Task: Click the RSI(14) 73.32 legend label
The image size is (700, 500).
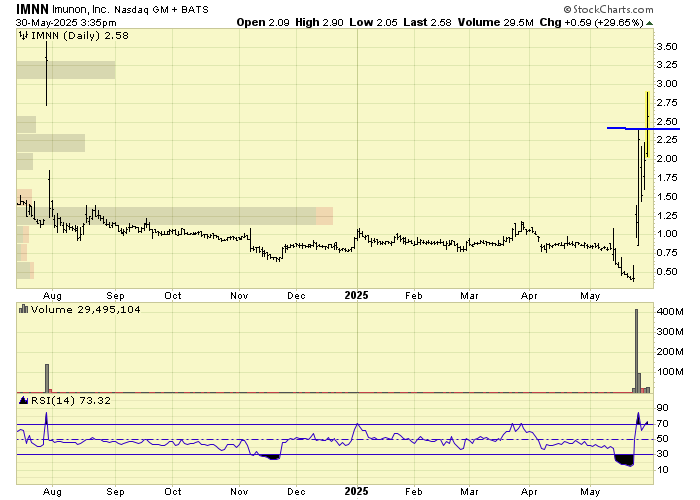Action: click(71, 400)
